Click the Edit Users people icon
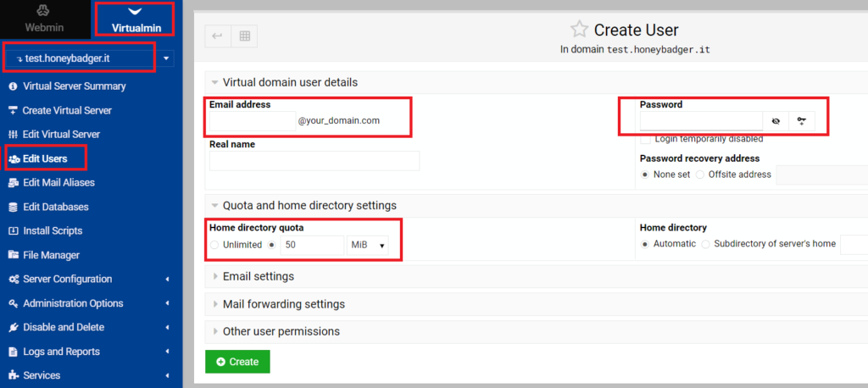 click(x=14, y=159)
